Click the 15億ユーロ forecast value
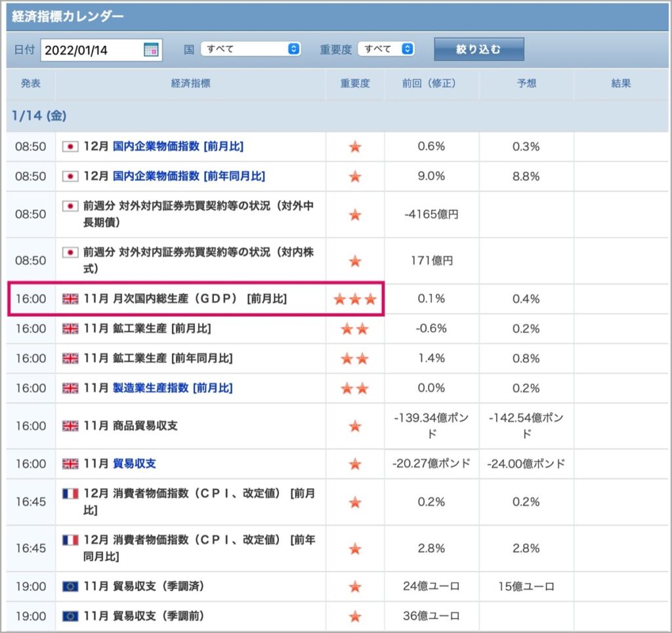Image resolution: width=672 pixels, height=633 pixels. (526, 586)
